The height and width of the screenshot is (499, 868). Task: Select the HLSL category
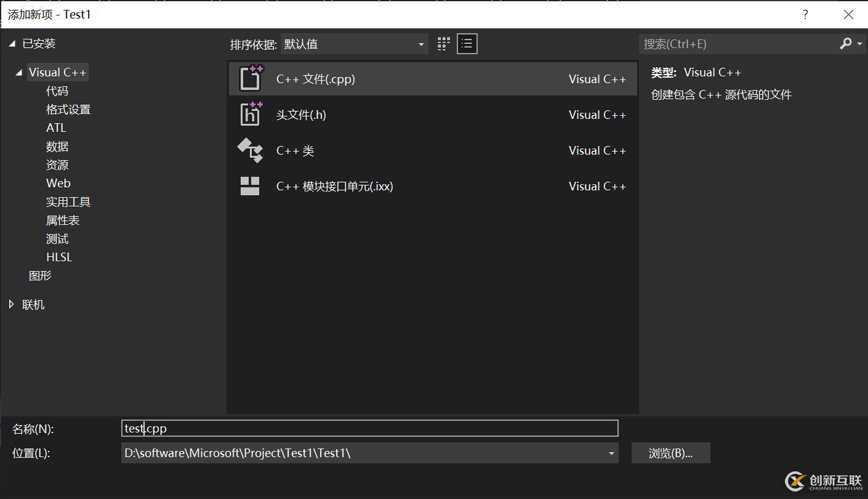[x=59, y=258]
